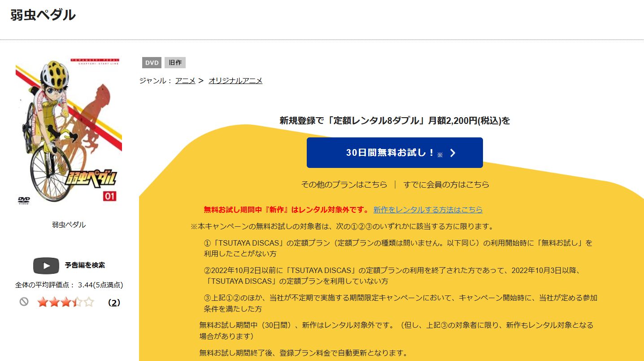
Task: Click the DVD badge label
Action: pyautogui.click(x=151, y=62)
